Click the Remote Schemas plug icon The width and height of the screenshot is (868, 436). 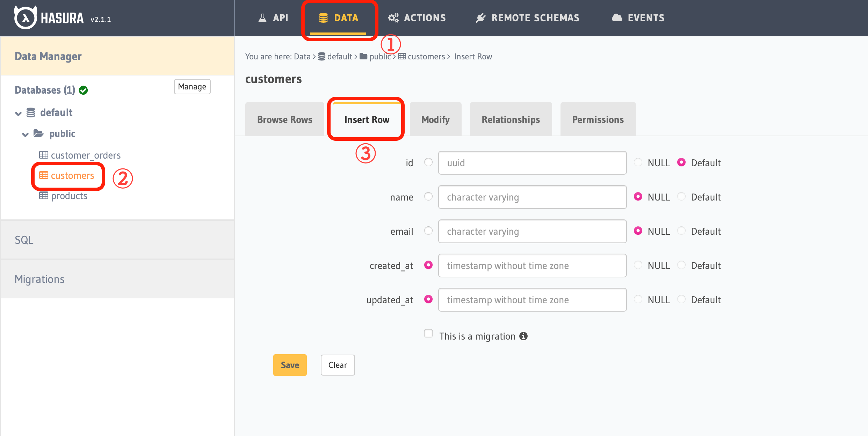tap(481, 18)
